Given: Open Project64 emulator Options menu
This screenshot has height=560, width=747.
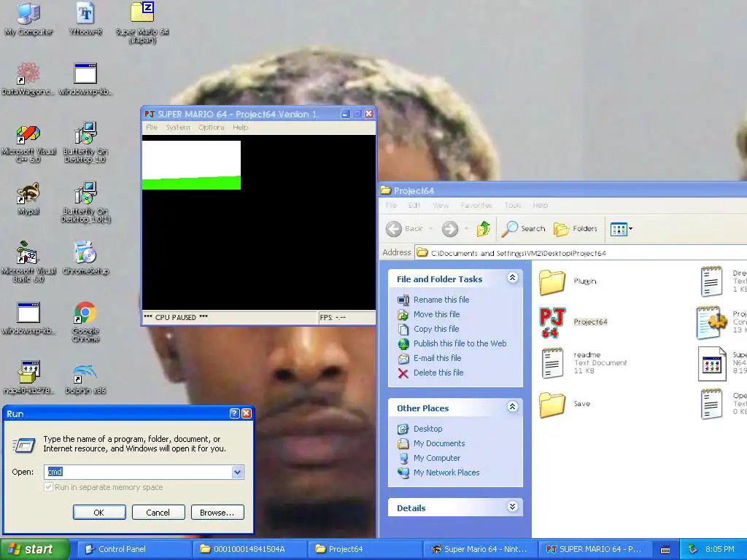Looking at the screenshot, I should 211,128.
